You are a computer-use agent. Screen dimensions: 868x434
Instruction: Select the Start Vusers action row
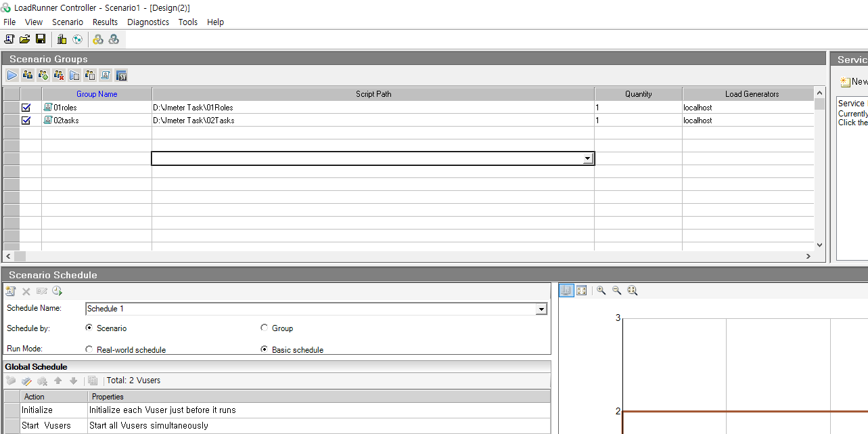(x=277, y=425)
